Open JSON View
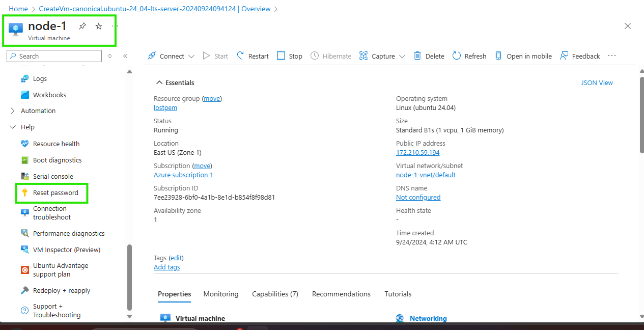 pyautogui.click(x=597, y=82)
